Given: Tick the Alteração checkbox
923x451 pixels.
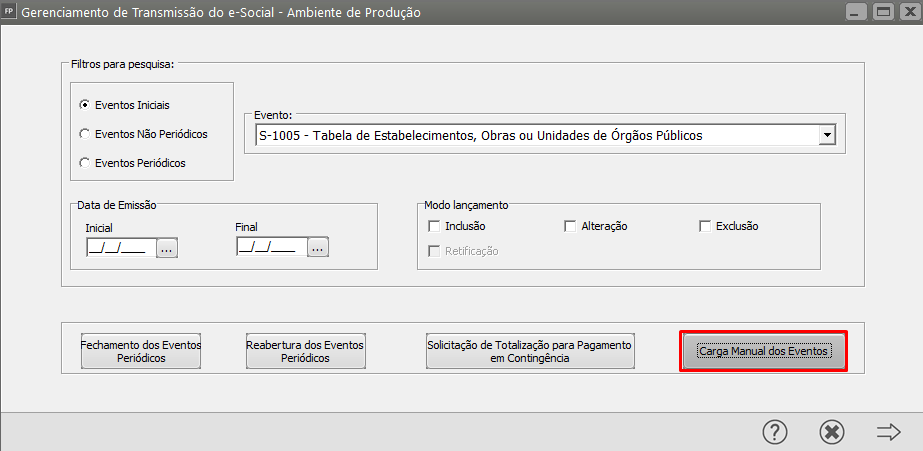Looking at the screenshot, I should 570,226.
